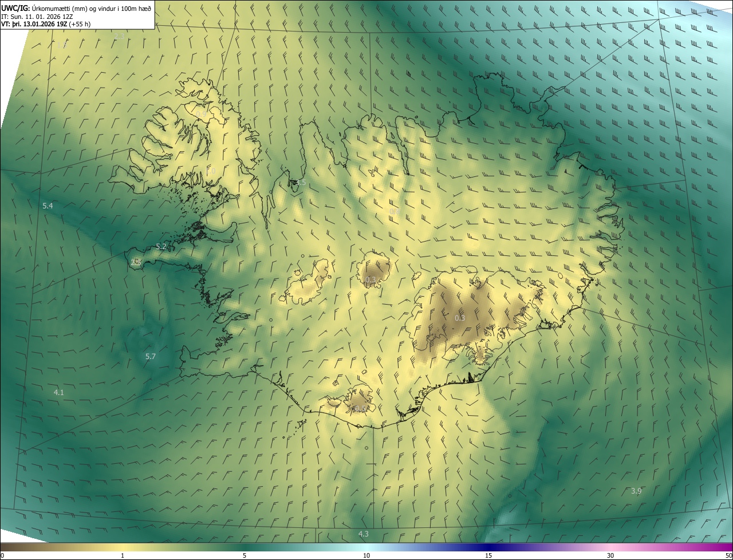
Task: Click the 5.4 value label on the map
Action: click(x=48, y=206)
